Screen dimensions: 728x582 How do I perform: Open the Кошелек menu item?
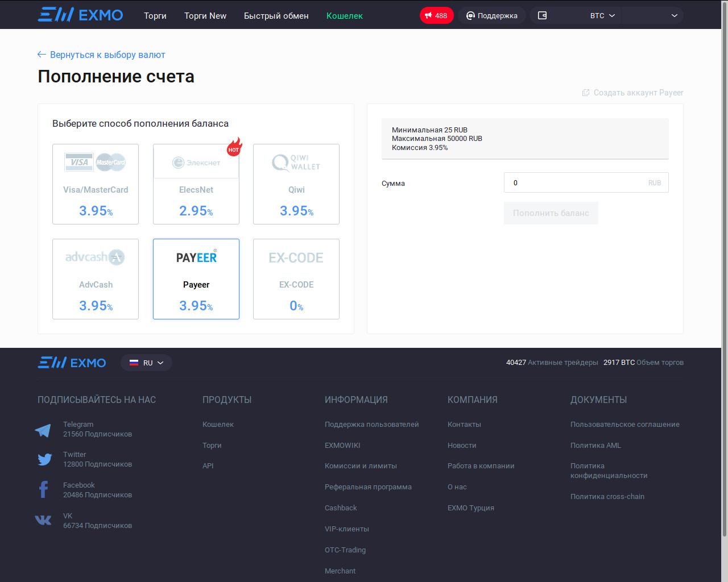[x=345, y=16]
